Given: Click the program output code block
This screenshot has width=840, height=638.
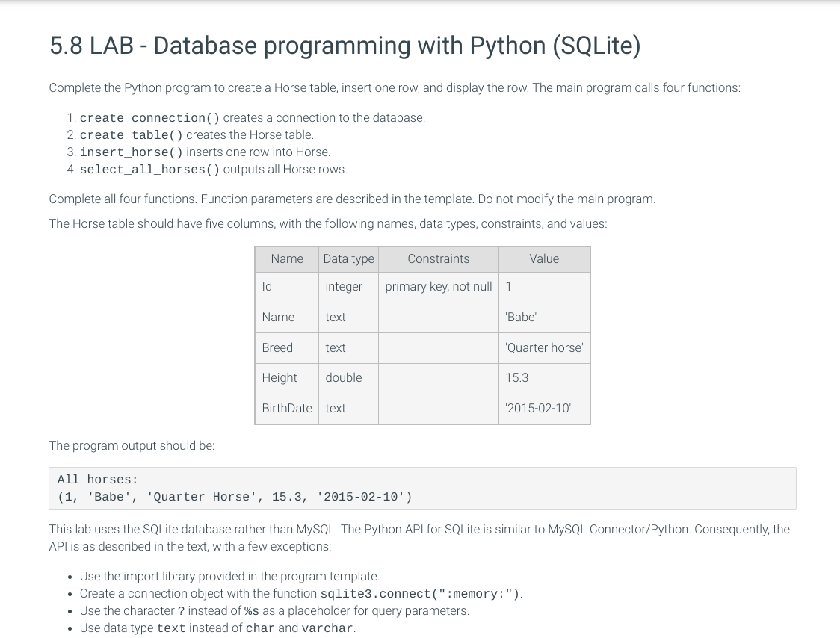Looking at the screenshot, I should 422,488.
